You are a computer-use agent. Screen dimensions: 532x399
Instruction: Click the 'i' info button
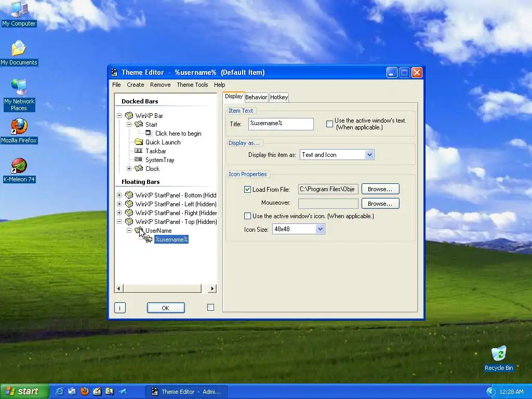tap(120, 308)
